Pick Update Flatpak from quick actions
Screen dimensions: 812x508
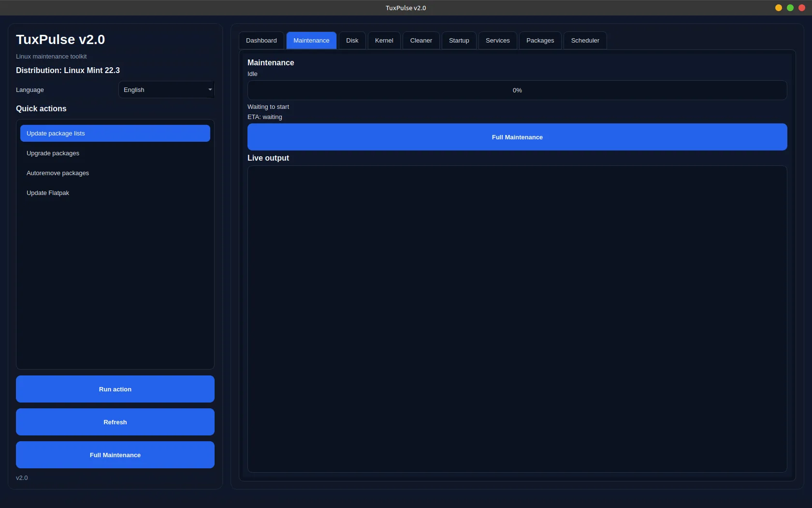click(115, 193)
